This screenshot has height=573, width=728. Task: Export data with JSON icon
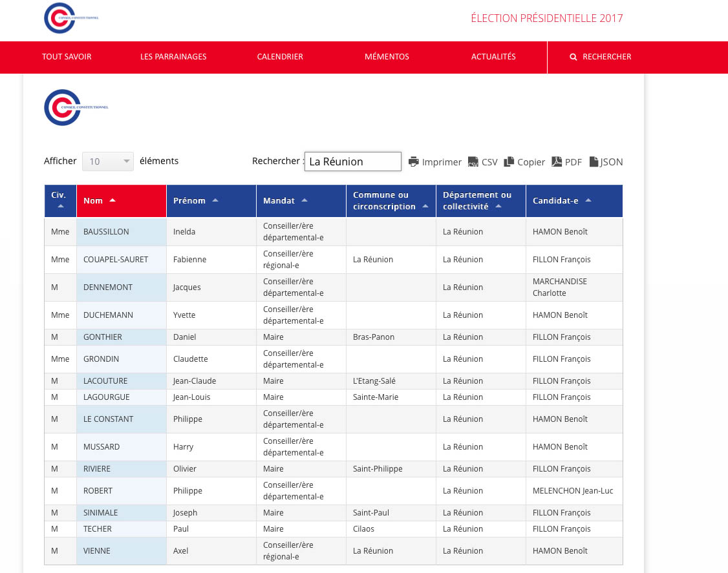pos(594,161)
